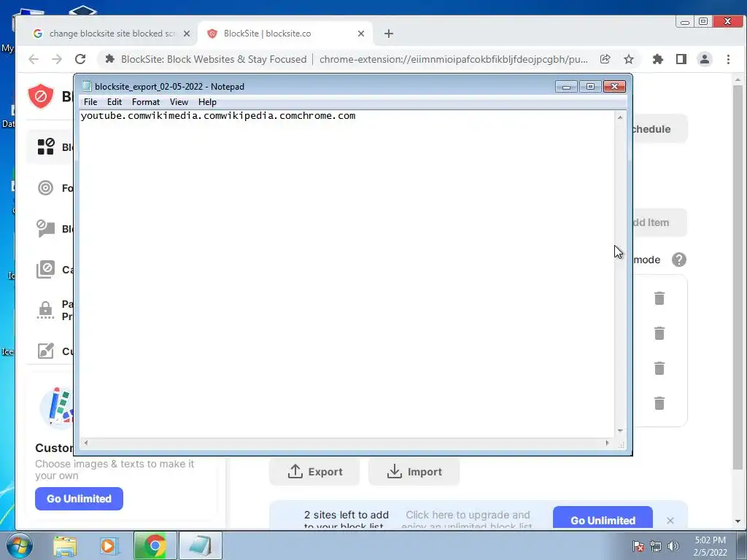Screen dimensions: 747x560
Task: Open BlockSite Focus Mode sidebar icon
Action: point(46,187)
